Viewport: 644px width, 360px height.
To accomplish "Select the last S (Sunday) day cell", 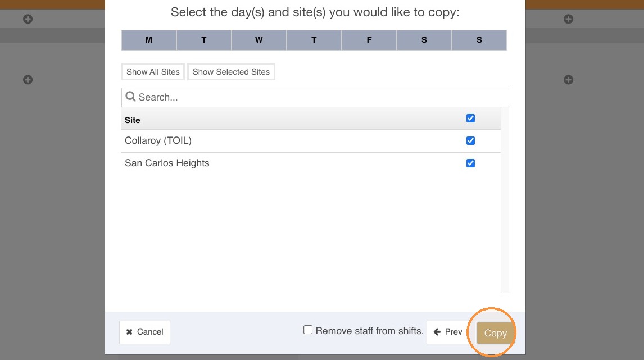I will point(479,40).
